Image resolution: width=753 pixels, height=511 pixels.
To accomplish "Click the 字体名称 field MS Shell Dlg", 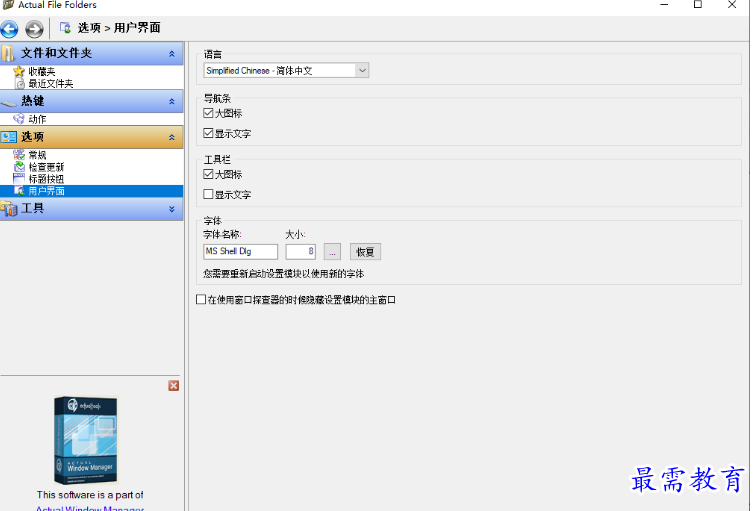I will coord(240,251).
